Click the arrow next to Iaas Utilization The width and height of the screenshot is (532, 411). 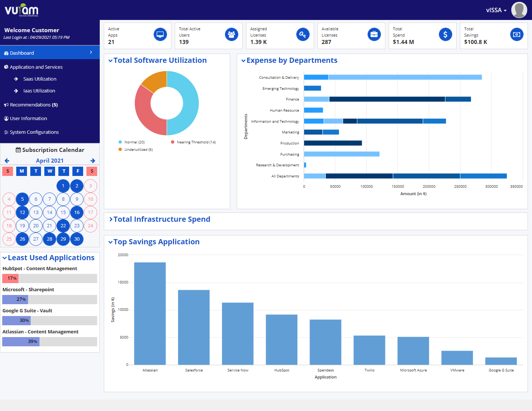[x=16, y=91]
